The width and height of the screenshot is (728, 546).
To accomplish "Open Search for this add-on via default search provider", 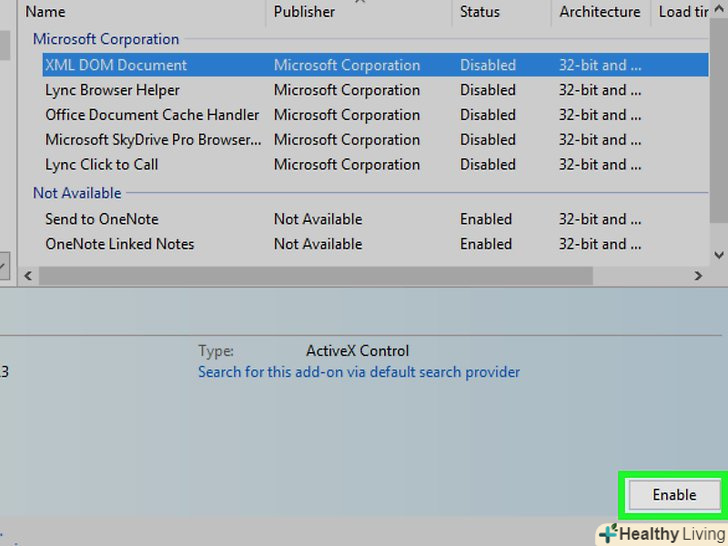I will click(358, 372).
